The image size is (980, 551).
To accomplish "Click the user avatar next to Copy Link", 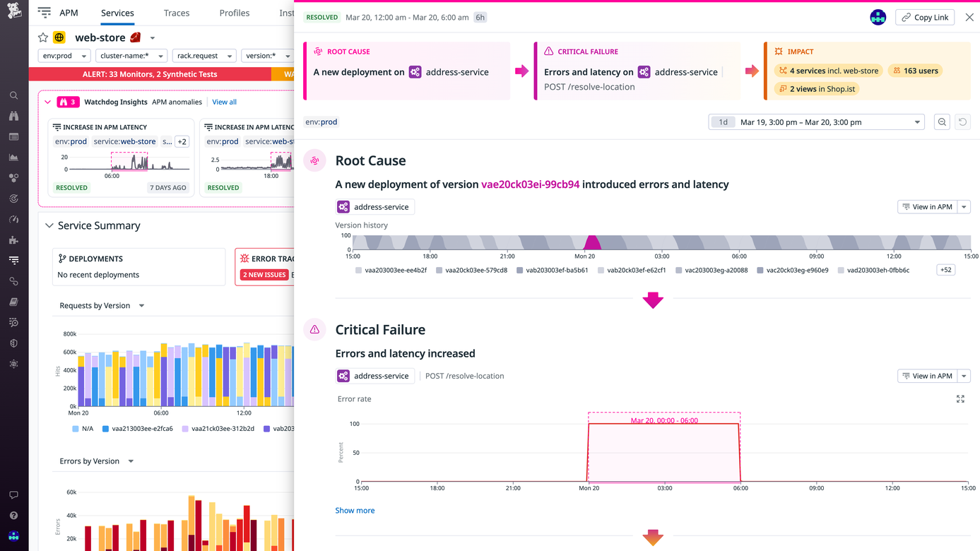I will (878, 18).
